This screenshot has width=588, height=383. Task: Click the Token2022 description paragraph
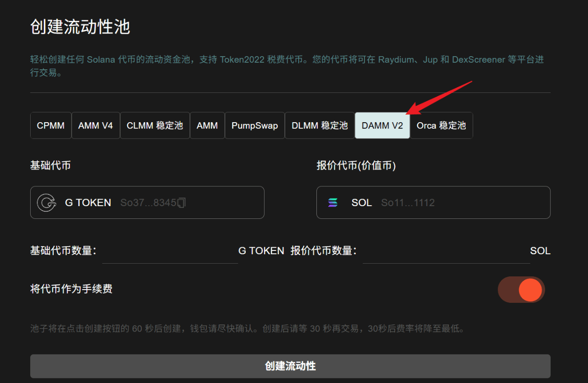click(x=287, y=67)
